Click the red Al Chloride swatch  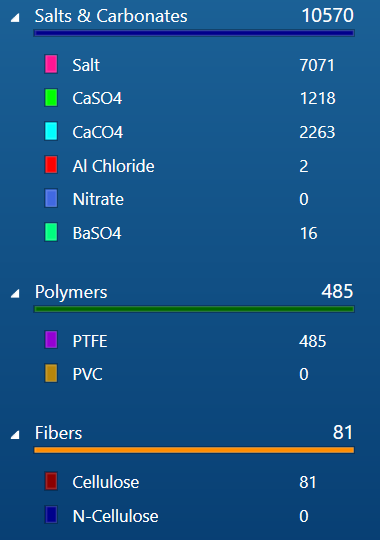51,165
